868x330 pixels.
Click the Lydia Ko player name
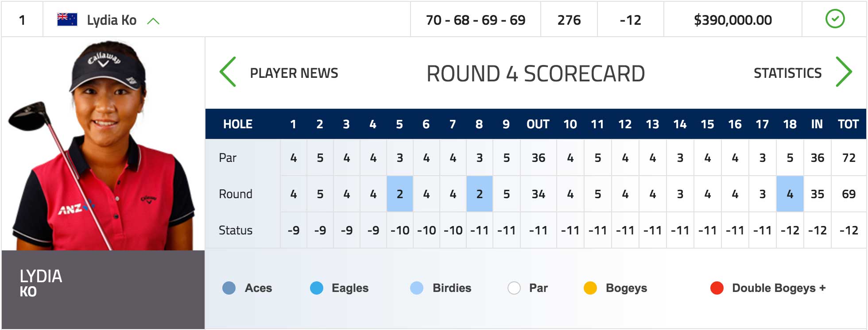pyautogui.click(x=112, y=20)
